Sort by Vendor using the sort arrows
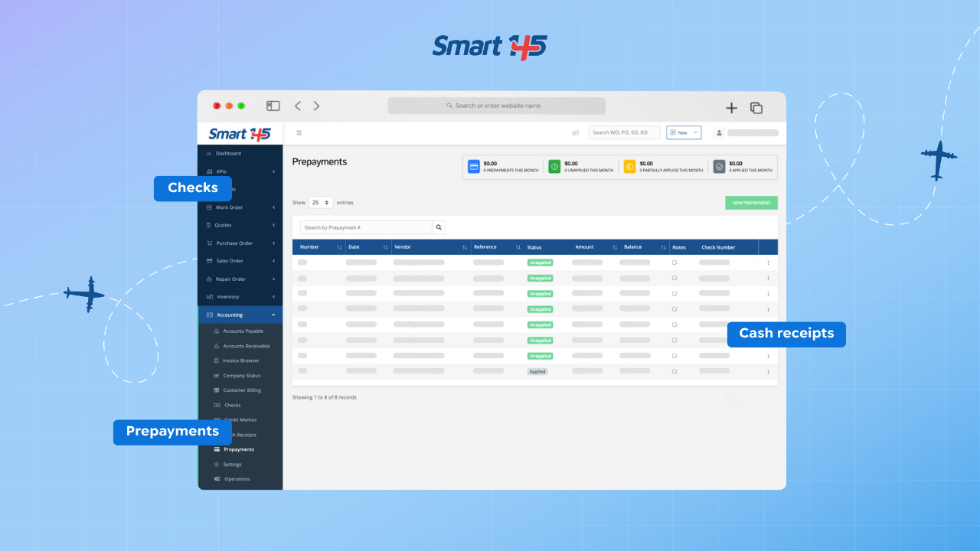980x551 pixels. tap(465, 247)
